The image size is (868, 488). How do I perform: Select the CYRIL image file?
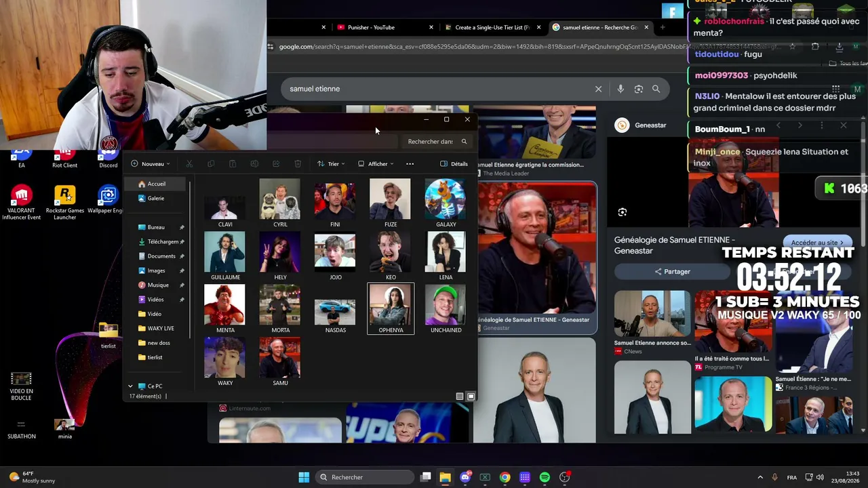[x=280, y=203]
